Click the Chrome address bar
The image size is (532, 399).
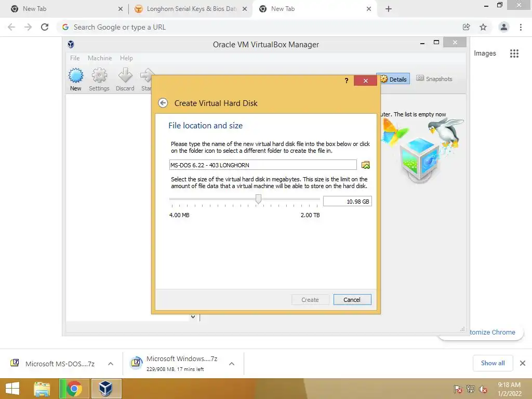(258, 27)
